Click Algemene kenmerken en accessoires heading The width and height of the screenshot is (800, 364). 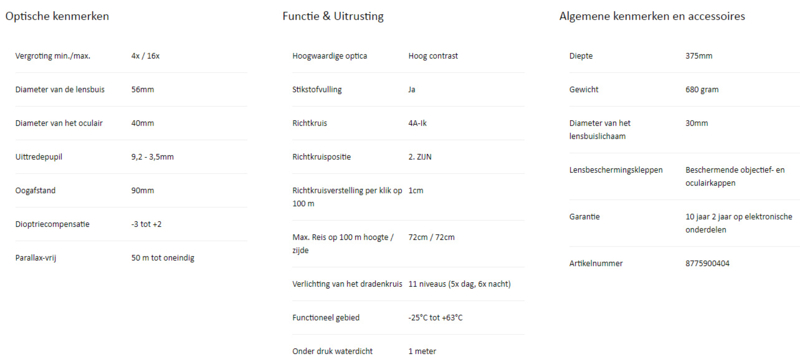tap(652, 16)
